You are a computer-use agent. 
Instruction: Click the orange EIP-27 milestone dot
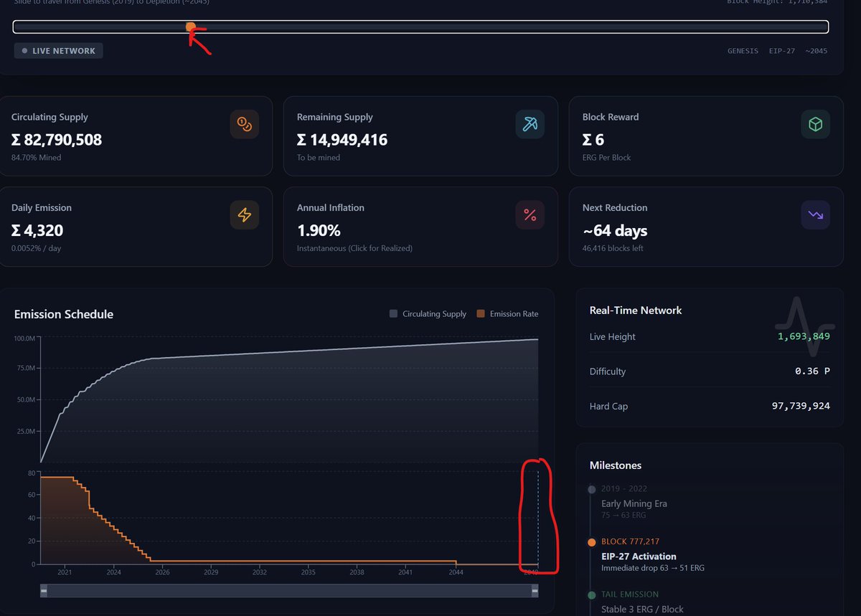(591, 543)
